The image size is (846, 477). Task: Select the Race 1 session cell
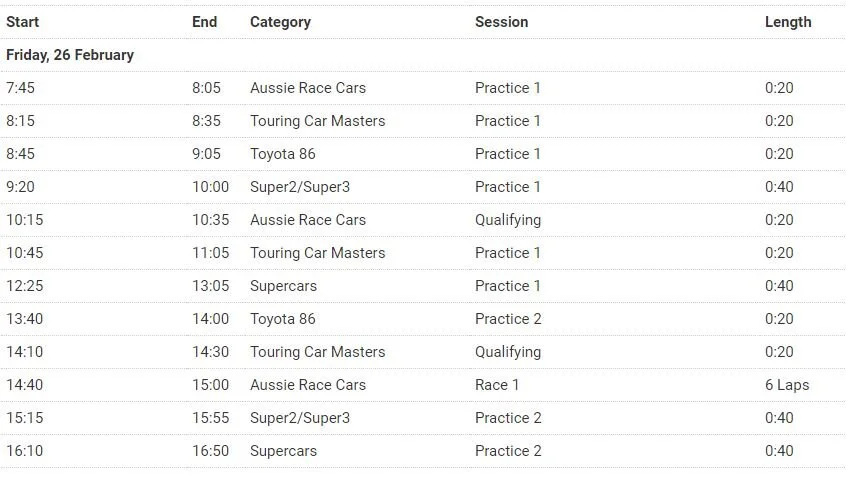[497, 385]
